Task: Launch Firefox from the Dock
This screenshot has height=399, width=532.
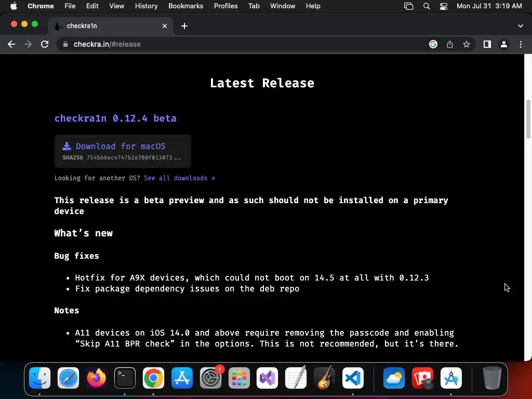Action: pos(96,378)
